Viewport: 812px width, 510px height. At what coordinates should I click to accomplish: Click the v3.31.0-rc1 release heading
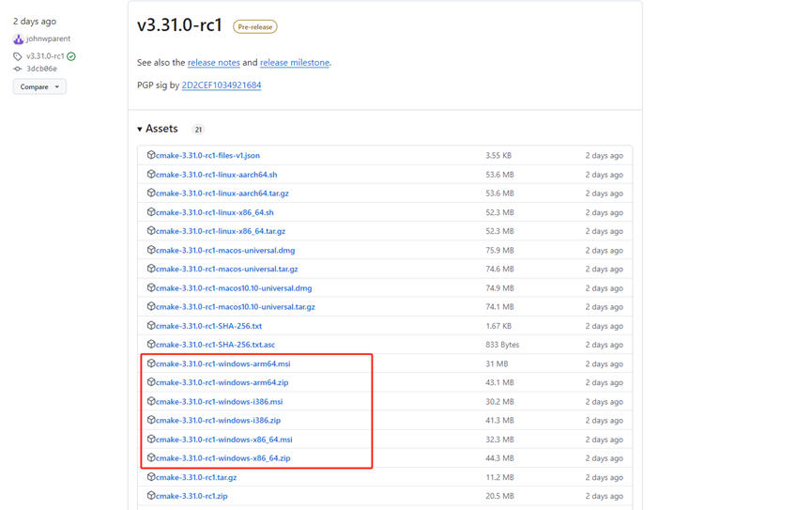179,24
